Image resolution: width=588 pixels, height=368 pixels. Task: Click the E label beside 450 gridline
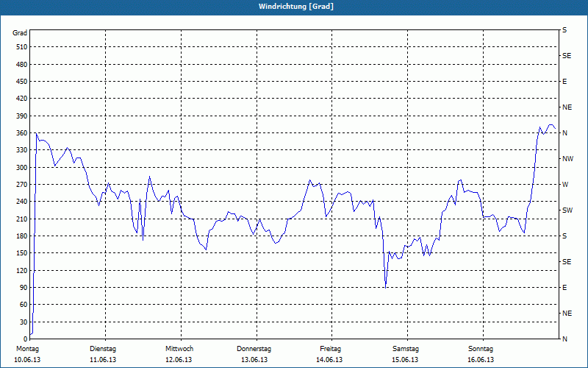click(564, 82)
